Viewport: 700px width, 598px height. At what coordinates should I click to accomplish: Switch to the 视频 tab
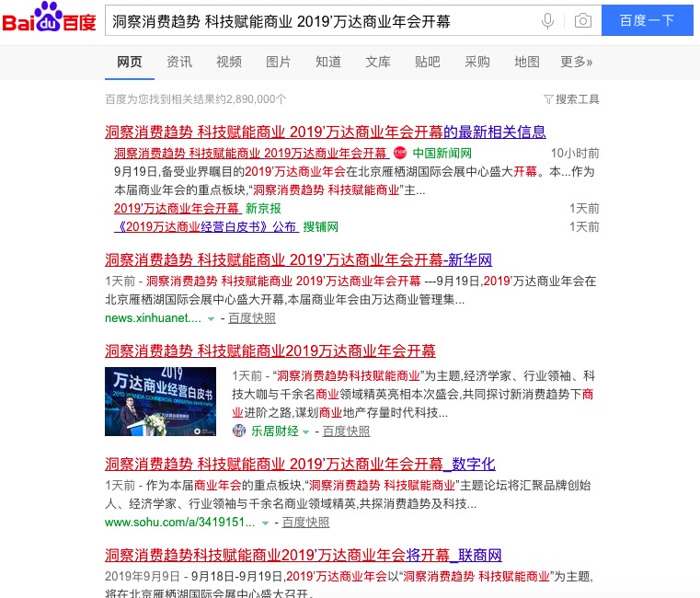229,62
